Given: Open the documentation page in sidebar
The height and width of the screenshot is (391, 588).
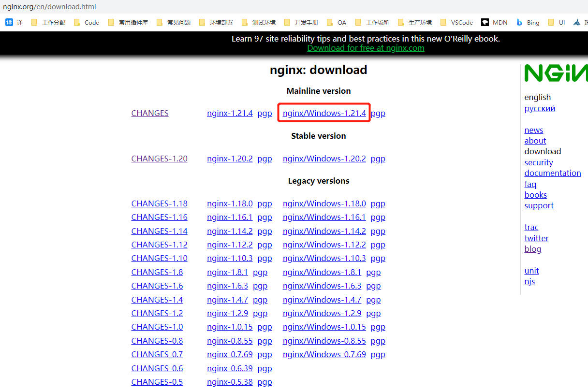Looking at the screenshot, I should [553, 173].
